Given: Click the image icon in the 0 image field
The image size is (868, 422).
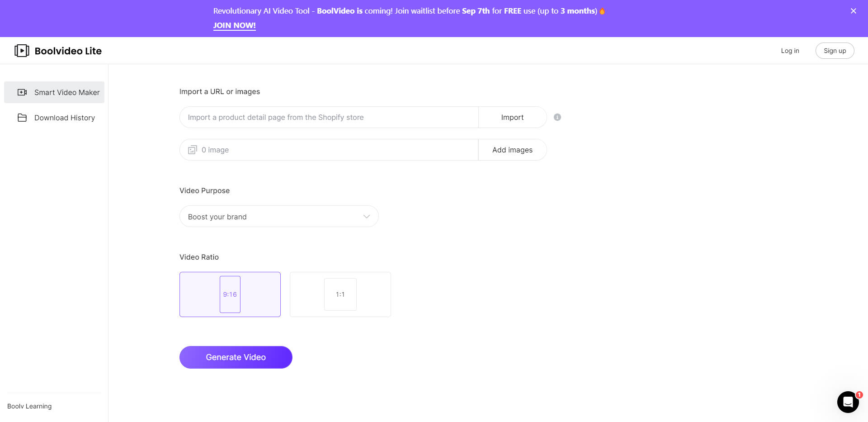Looking at the screenshot, I should [193, 150].
